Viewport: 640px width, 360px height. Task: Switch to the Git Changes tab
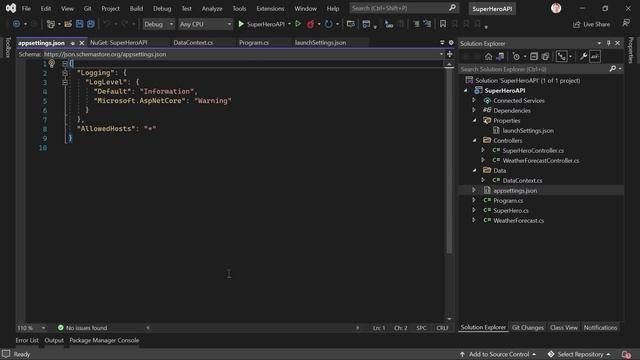(528, 327)
